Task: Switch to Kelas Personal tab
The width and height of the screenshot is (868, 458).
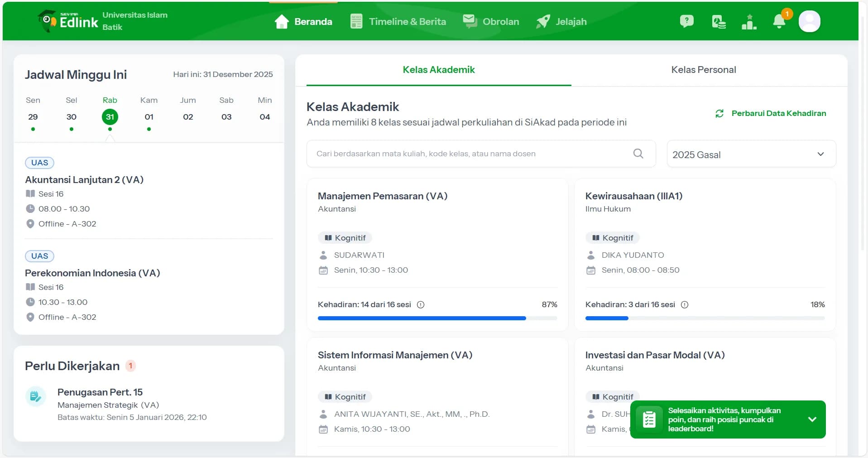Action: 703,70
